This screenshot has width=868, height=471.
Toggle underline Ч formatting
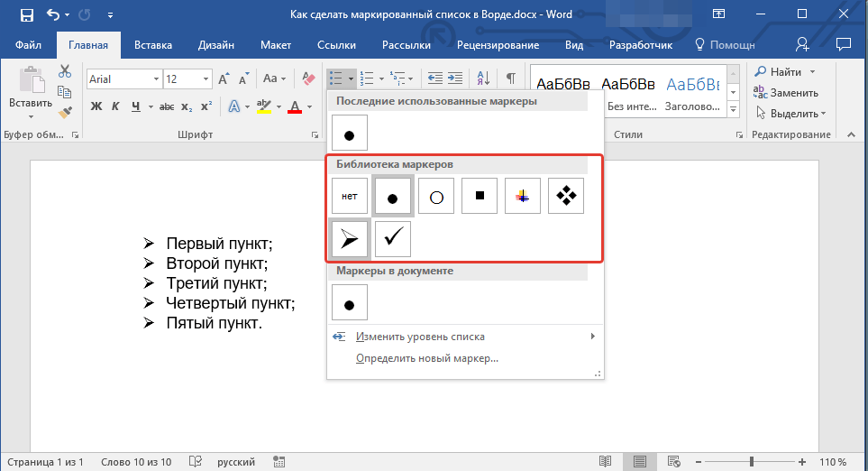tap(135, 106)
